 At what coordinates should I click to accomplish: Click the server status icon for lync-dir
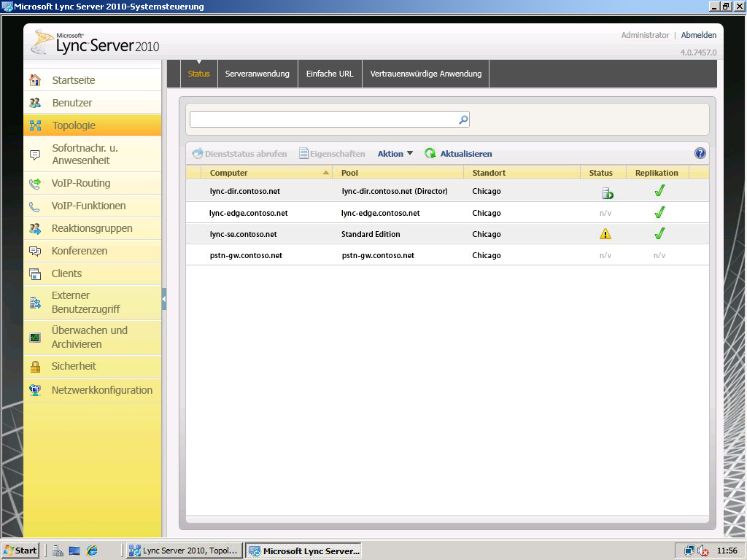point(606,192)
